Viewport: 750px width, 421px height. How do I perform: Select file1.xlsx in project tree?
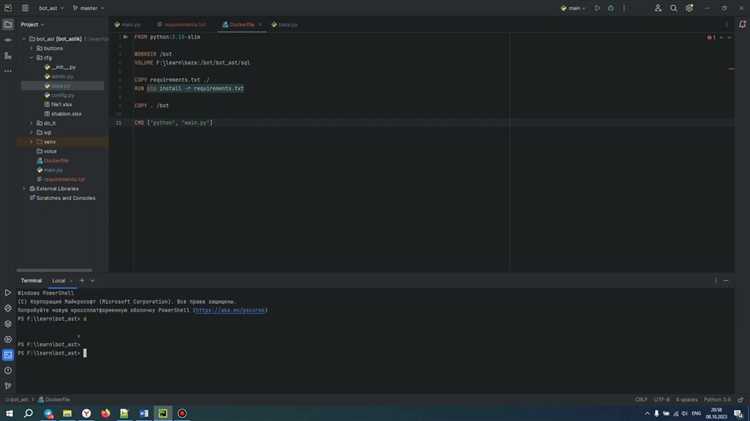coord(58,104)
